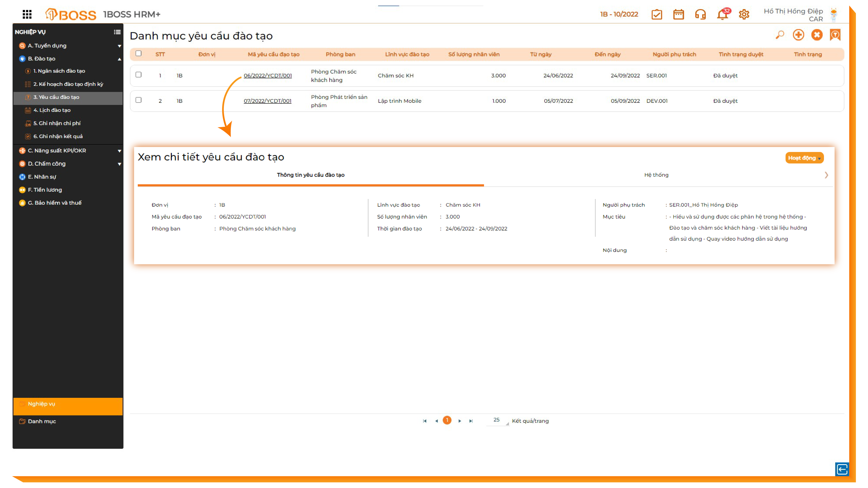Switch to the Hệ thống tab

coord(656,175)
